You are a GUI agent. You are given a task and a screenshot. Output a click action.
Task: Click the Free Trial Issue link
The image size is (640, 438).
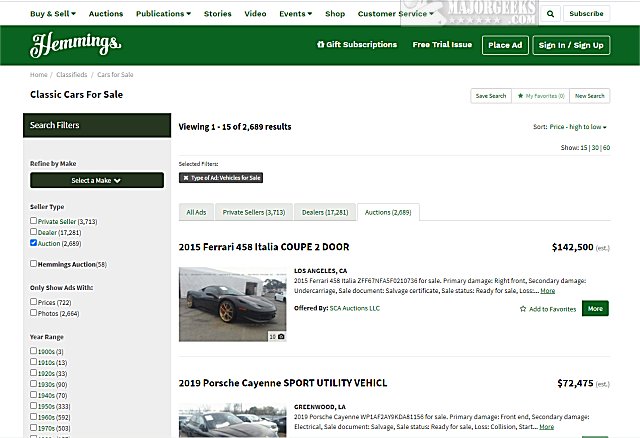click(x=442, y=44)
